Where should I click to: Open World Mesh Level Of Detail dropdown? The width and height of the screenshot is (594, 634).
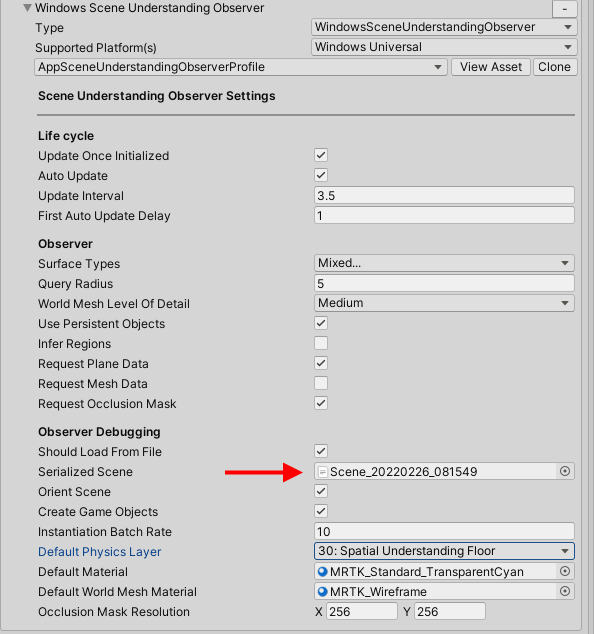click(x=444, y=303)
